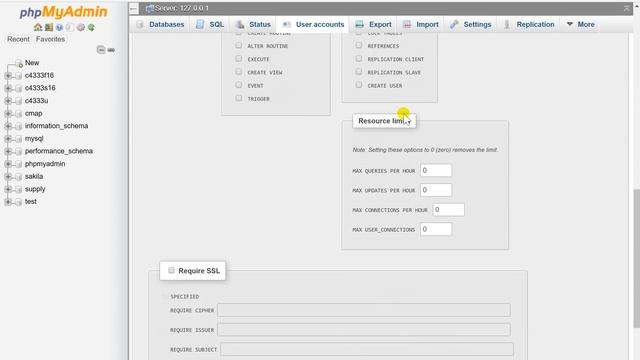Click the Server: 127.0.0.1 breadcrumb link
The width and height of the screenshot is (640, 360).
pyautogui.click(x=181, y=8)
